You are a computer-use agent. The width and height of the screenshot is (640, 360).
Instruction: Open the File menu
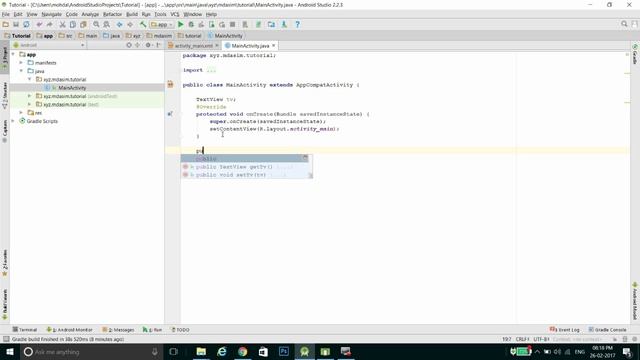click(x=6, y=14)
